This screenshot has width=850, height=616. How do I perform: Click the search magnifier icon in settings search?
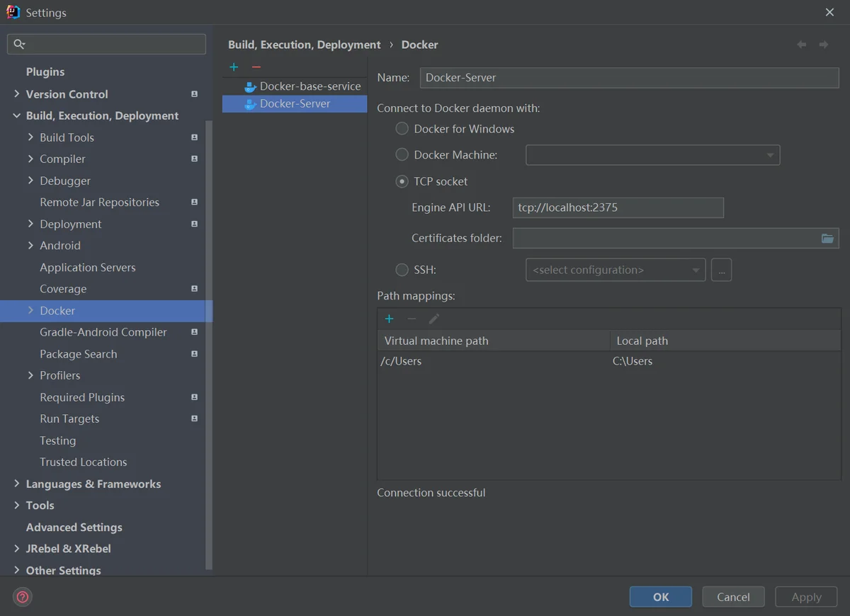pos(19,44)
